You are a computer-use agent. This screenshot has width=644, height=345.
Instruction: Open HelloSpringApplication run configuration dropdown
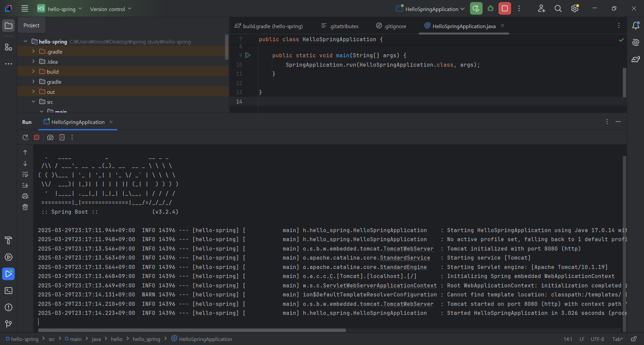pos(430,9)
